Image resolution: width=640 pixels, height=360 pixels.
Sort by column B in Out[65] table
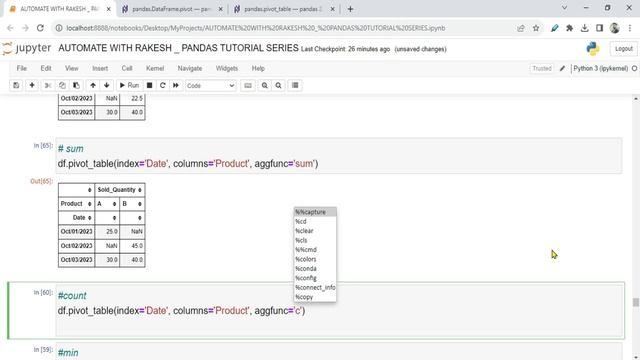coord(132,204)
